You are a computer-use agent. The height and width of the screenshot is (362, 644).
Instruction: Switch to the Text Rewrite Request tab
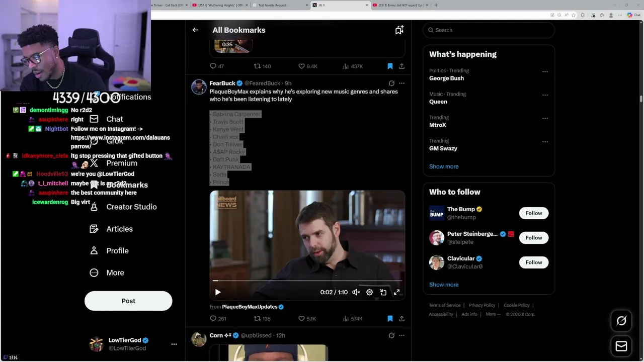(x=279, y=5)
